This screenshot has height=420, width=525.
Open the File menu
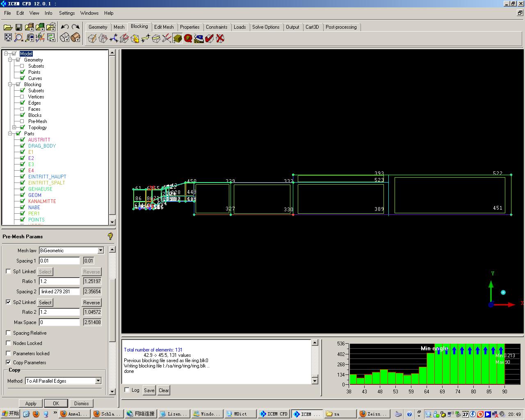pos(7,13)
